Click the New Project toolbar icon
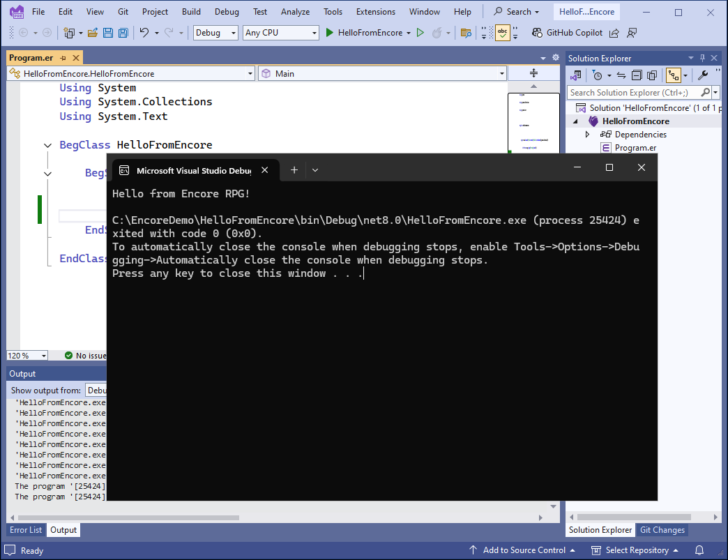This screenshot has height=560, width=728. point(69,33)
